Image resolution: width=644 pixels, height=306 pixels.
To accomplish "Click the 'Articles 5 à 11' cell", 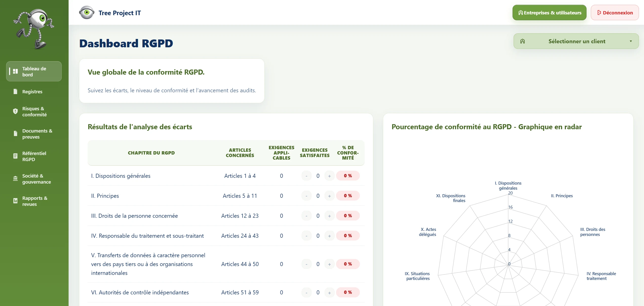I will [x=240, y=196].
